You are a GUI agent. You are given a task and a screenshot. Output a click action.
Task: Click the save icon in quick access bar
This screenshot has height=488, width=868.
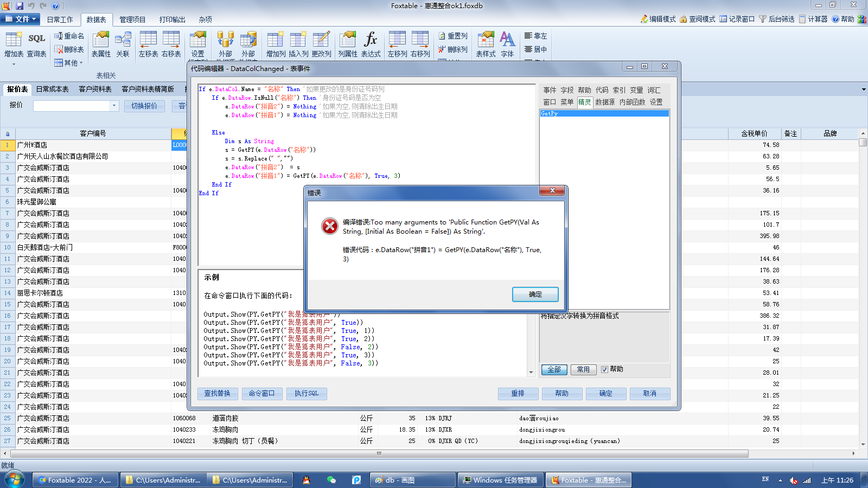coord(20,6)
